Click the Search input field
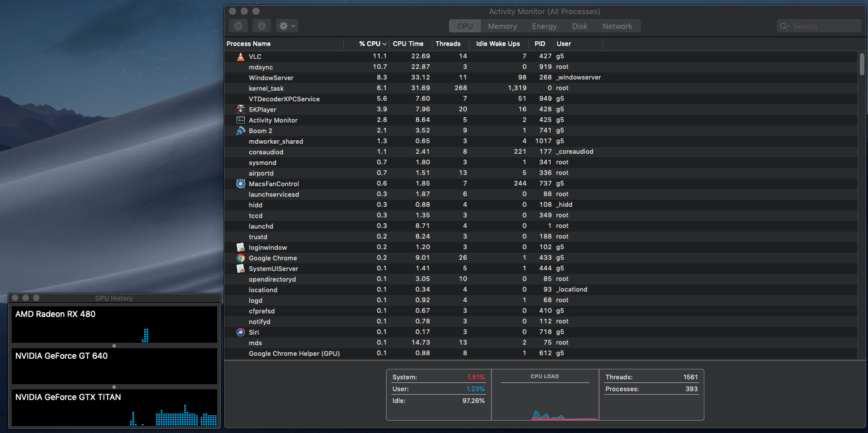This screenshot has height=433, width=868. (x=824, y=26)
